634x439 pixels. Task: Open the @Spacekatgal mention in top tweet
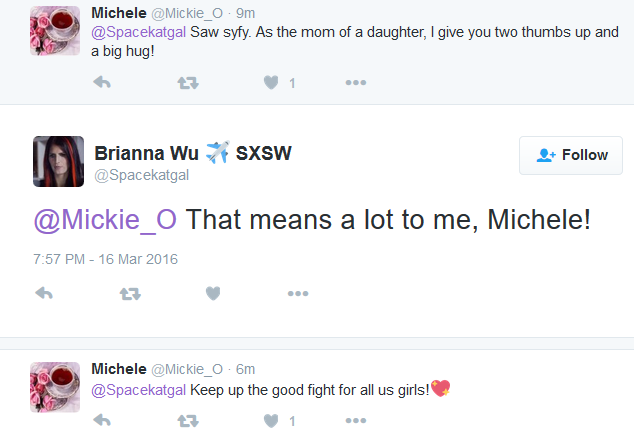click(x=138, y=32)
